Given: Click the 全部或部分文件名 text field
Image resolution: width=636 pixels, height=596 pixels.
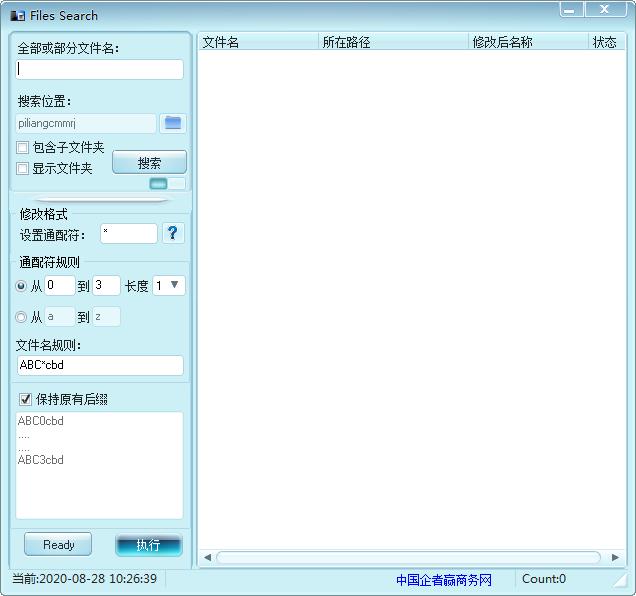Looking at the screenshot, I should point(100,70).
